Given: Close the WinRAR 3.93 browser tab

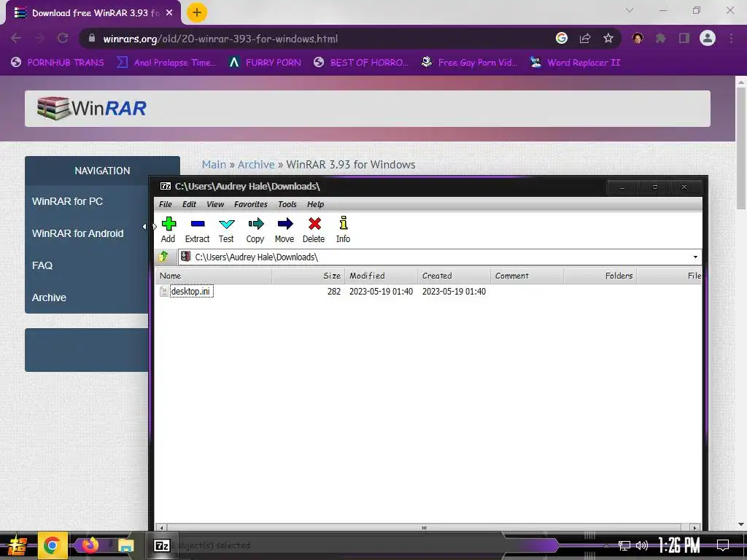Looking at the screenshot, I should tap(169, 13).
